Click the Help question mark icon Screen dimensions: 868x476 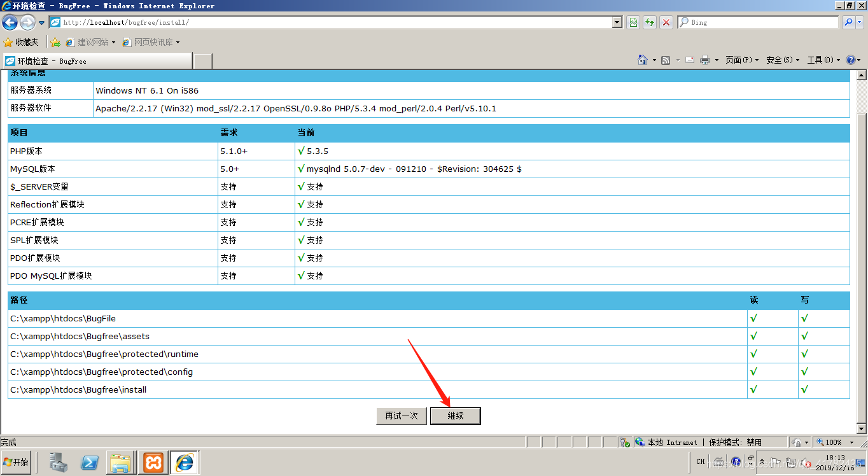tap(851, 60)
